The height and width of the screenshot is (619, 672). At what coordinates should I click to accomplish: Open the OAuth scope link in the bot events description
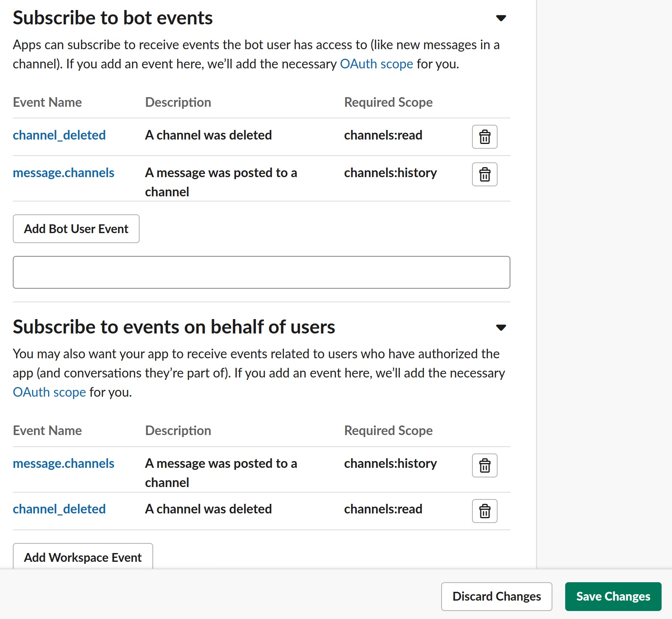point(376,64)
